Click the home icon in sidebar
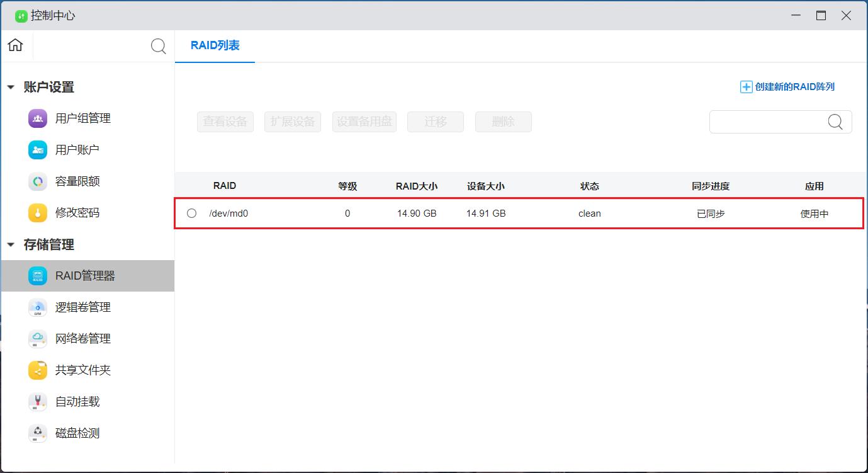The image size is (868, 473). 15,45
